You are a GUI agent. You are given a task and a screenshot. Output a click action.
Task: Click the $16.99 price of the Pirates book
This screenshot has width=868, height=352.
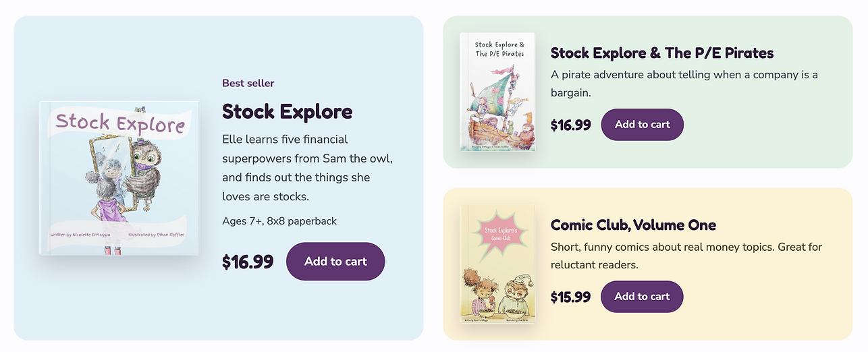(571, 125)
